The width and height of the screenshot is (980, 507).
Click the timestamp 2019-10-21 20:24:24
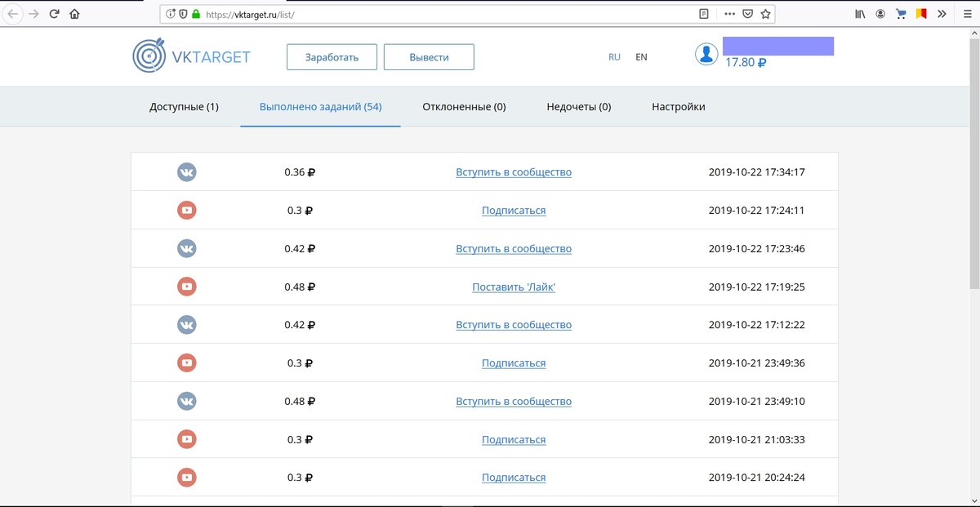[x=757, y=478]
